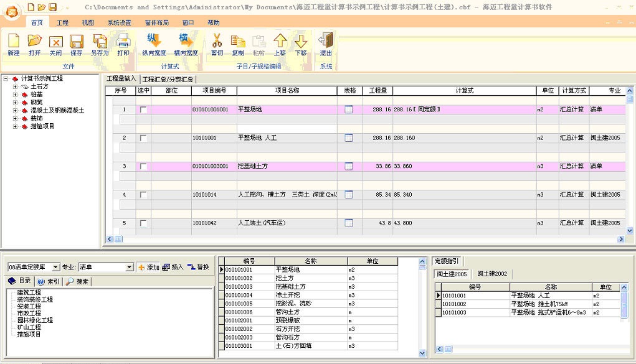Open the 08清单定额库 dropdown
Viewport: 636px width, 364px height.
(x=56, y=267)
